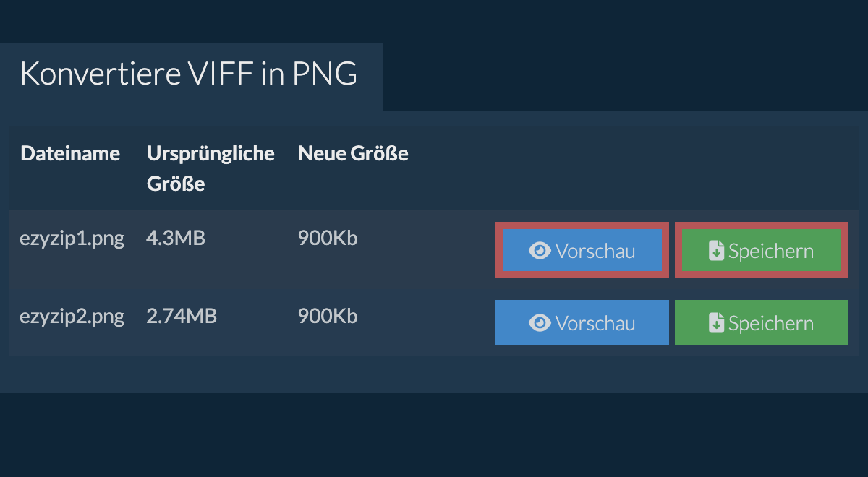Click the Ursprüngliche Größe column header
The height and width of the screenshot is (477, 868).
click(x=210, y=168)
